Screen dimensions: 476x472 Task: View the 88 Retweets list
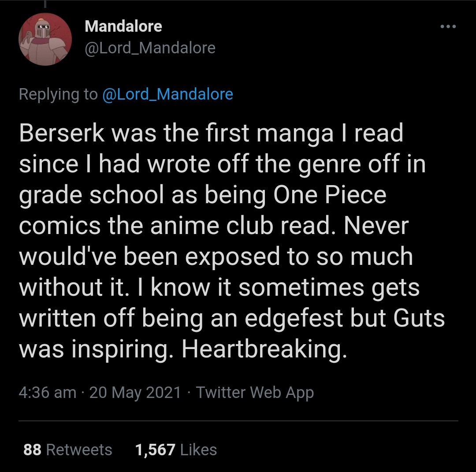coord(68,450)
